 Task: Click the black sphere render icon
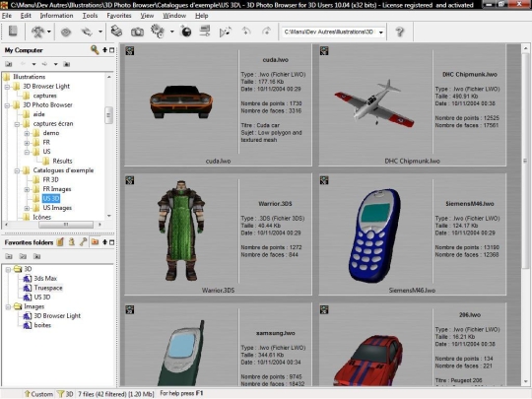click(186, 32)
